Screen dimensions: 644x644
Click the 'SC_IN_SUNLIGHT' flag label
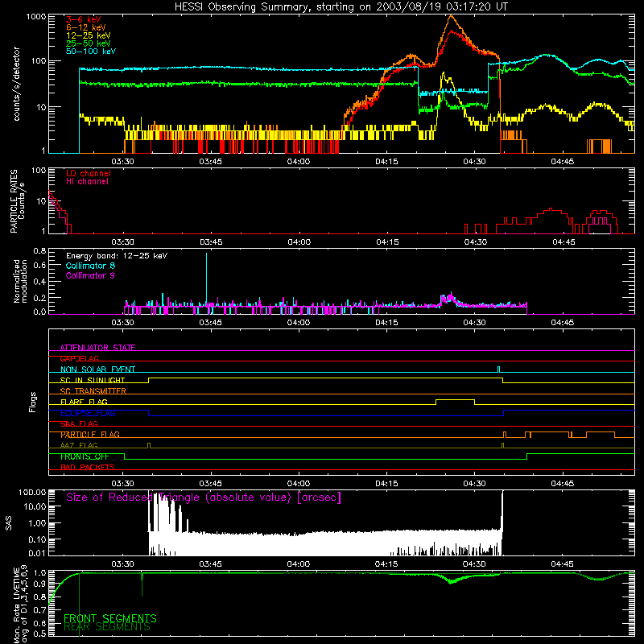pos(93,380)
